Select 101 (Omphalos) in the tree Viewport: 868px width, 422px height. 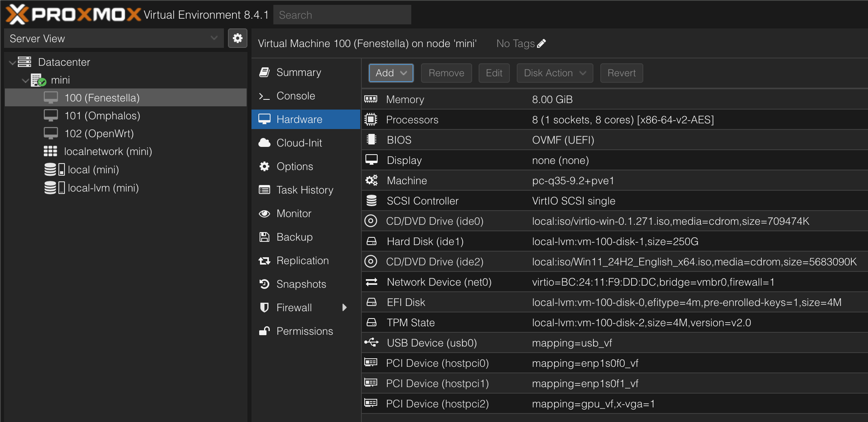[x=126, y=116]
